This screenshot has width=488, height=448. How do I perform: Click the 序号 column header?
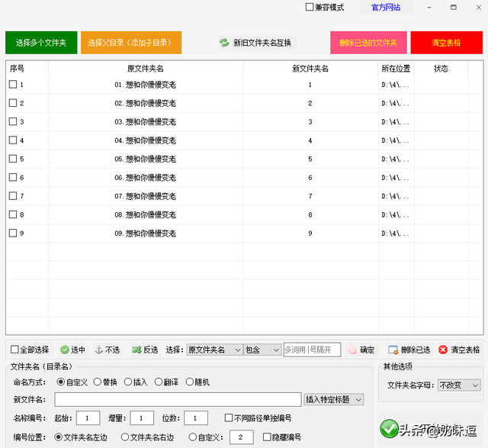(27, 69)
